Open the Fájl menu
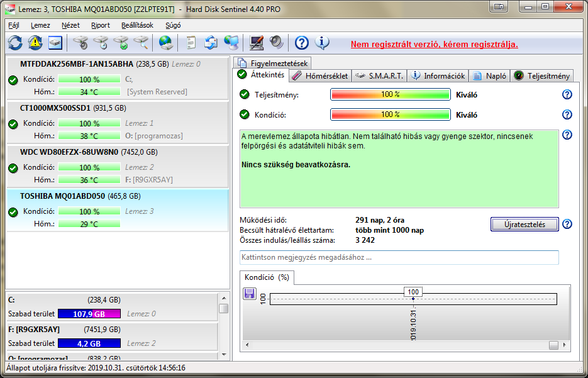 [x=14, y=26]
